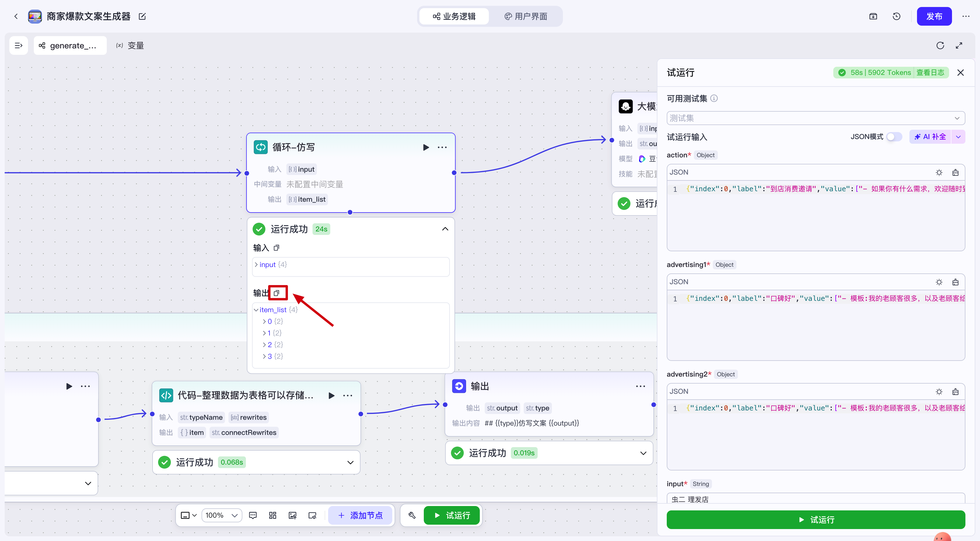Collapse the sidebar with the menu toggle icon
The width and height of the screenshot is (980, 541).
tap(18, 46)
